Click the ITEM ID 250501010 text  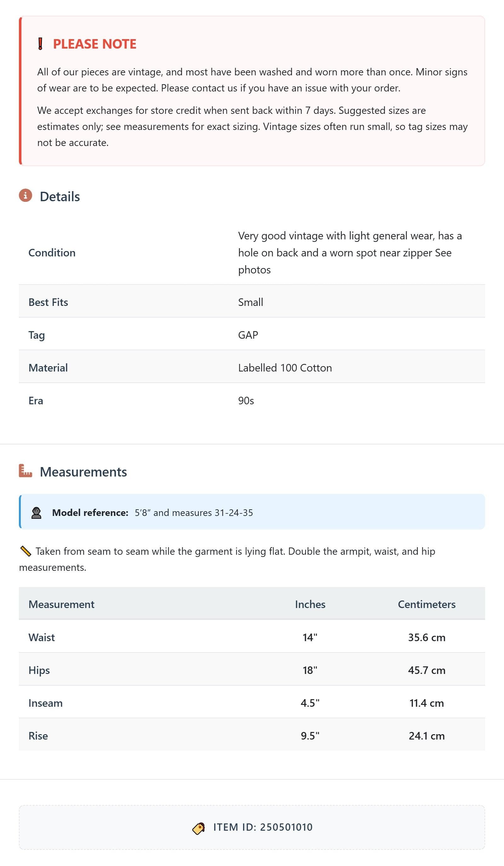point(263,827)
